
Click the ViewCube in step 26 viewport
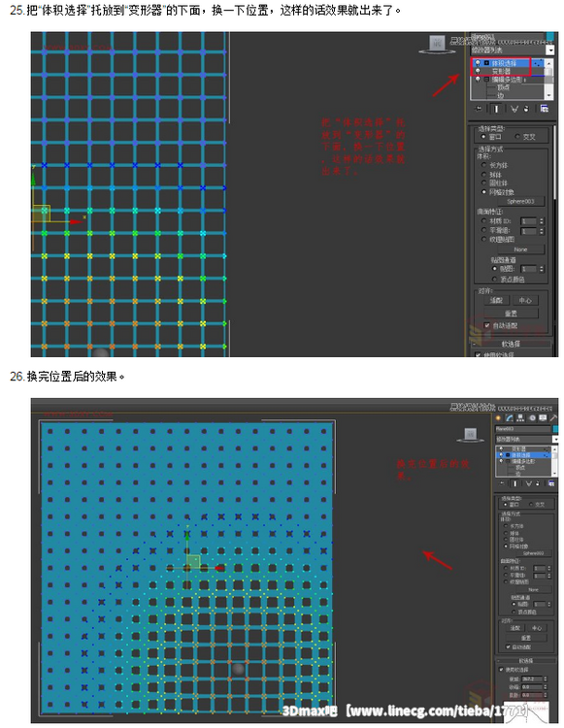(x=470, y=435)
